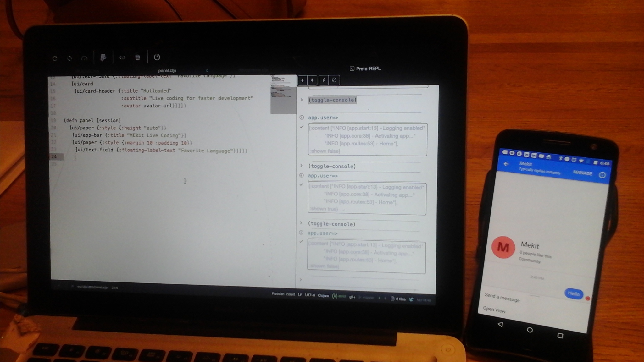Click Clojure grammar selector in status bar

[323, 295]
